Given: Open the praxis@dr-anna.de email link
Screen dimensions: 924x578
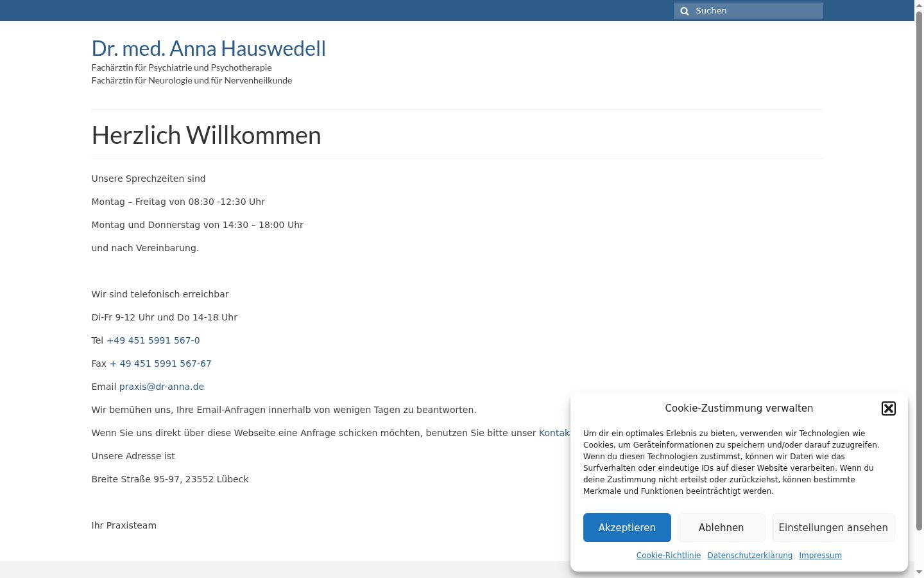Looking at the screenshot, I should click(x=162, y=387).
